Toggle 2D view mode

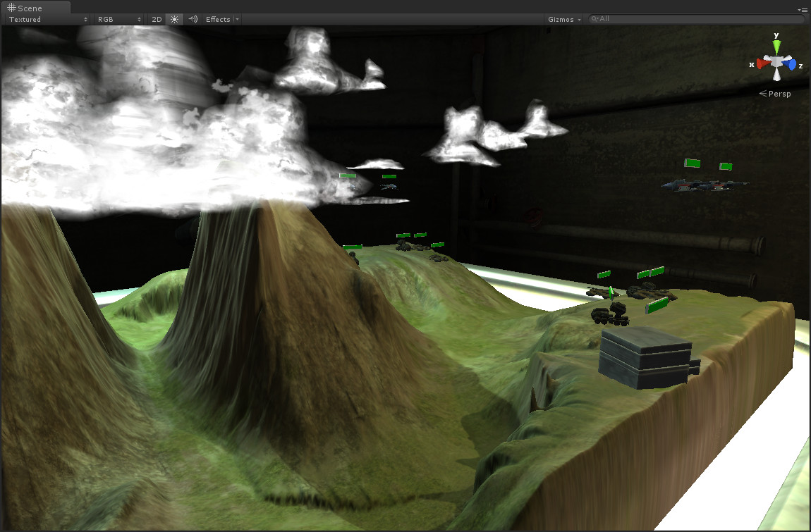pyautogui.click(x=157, y=19)
